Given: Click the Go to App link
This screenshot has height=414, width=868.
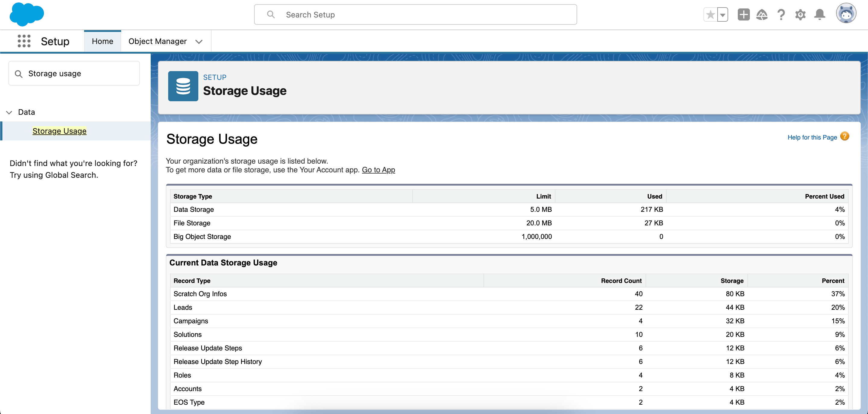Looking at the screenshot, I should coord(378,170).
